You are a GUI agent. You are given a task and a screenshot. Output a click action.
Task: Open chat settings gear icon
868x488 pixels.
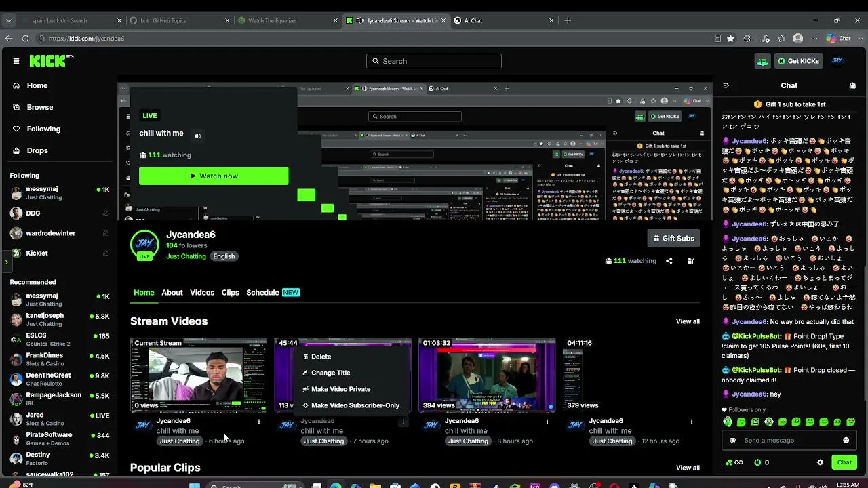point(820,462)
